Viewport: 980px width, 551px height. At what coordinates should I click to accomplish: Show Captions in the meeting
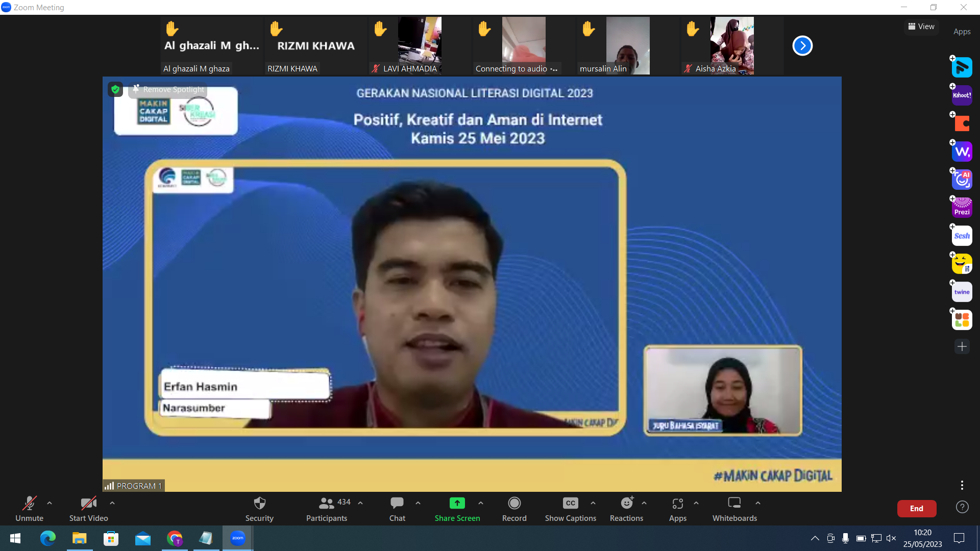pyautogui.click(x=571, y=509)
